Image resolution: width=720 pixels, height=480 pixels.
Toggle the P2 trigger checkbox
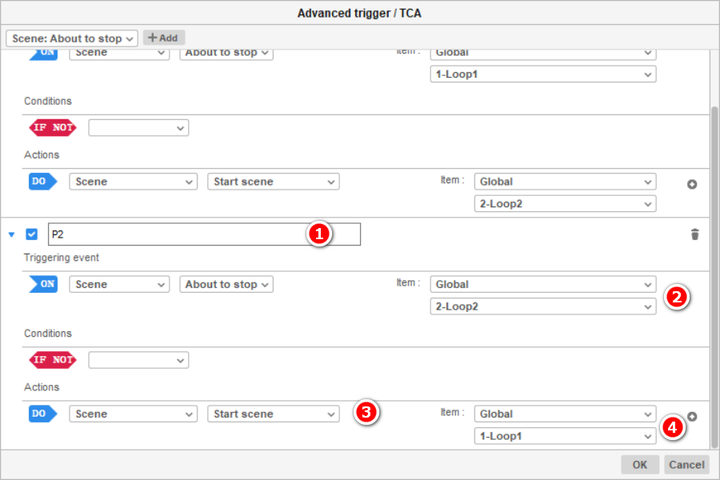coord(32,235)
